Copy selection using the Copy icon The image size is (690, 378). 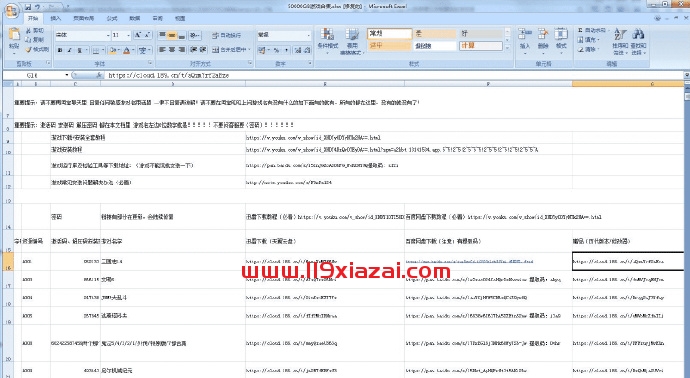coord(29,40)
